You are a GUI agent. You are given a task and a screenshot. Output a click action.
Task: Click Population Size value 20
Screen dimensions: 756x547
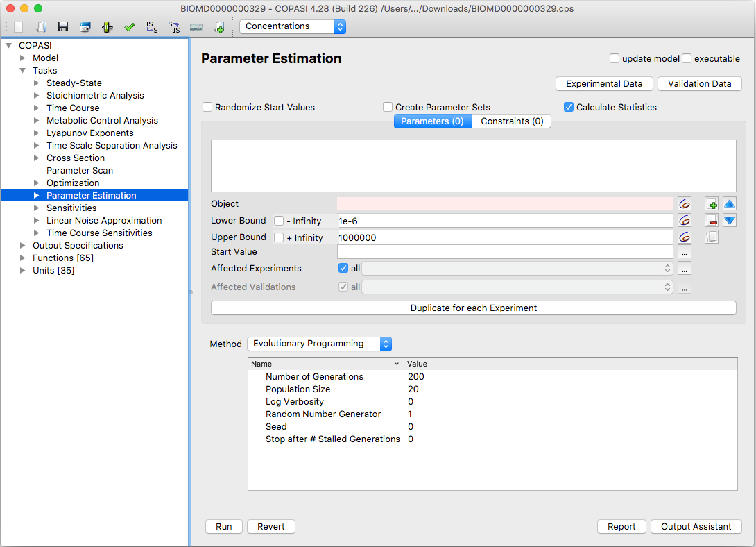[x=413, y=389]
